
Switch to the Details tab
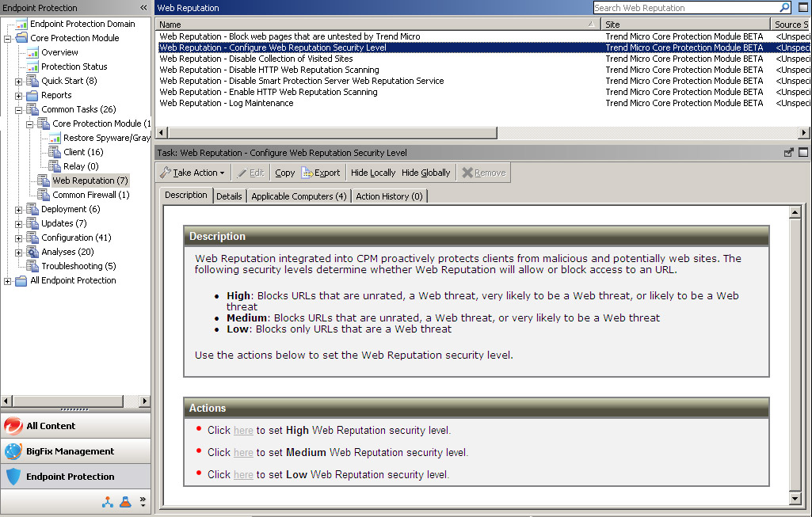[229, 196]
